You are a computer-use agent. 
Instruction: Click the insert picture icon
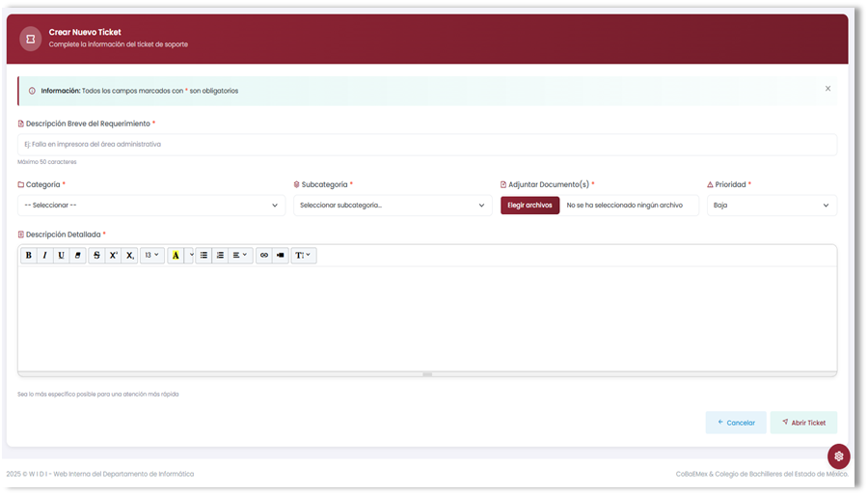pyautogui.click(x=281, y=256)
